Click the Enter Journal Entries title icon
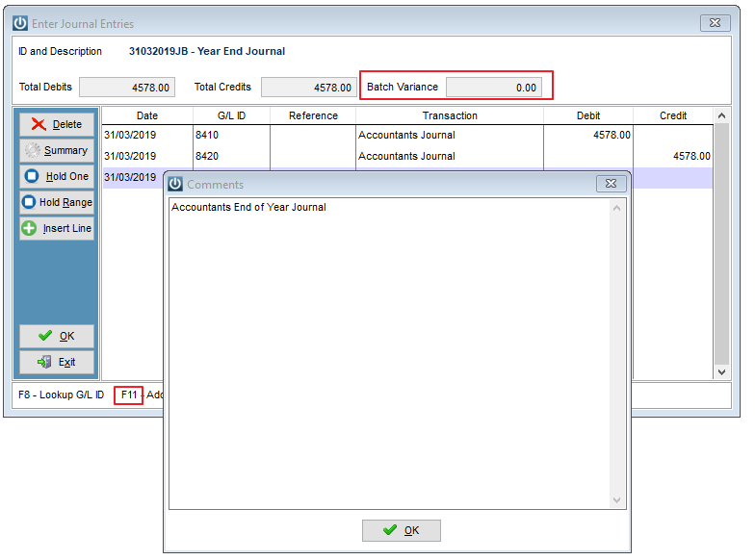This screenshot has width=755, height=560. (x=20, y=23)
